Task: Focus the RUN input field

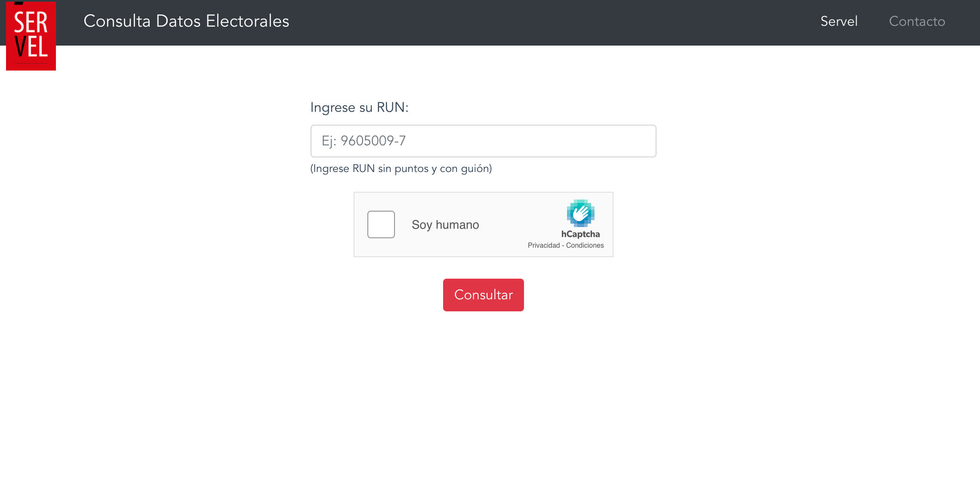Action: point(483,141)
